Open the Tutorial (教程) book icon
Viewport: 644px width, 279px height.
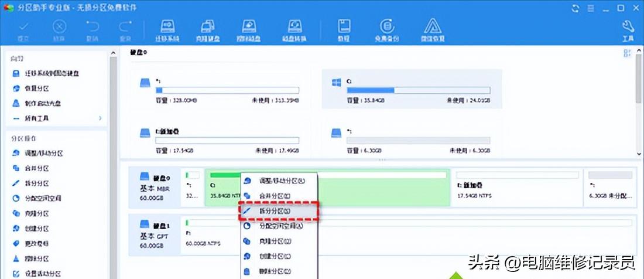(344, 30)
